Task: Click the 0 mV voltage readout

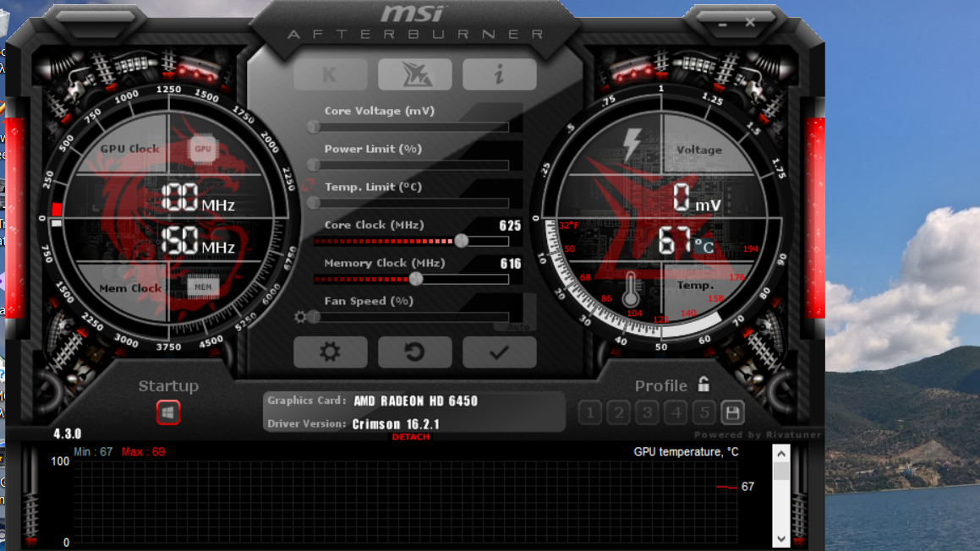Action: click(x=697, y=198)
